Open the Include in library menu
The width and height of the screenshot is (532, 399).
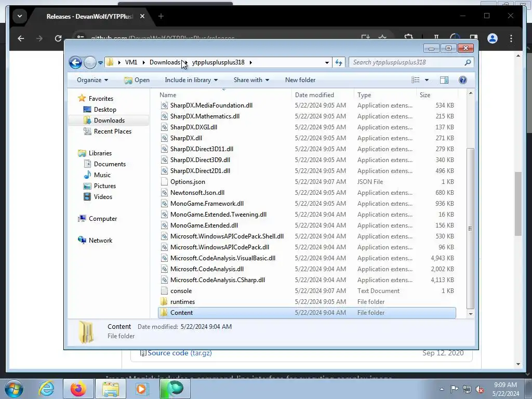tap(191, 80)
